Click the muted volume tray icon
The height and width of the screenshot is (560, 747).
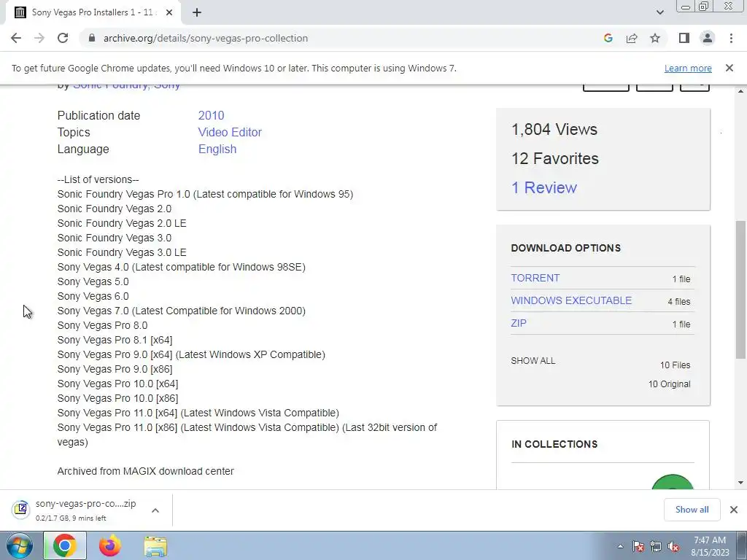673,546
